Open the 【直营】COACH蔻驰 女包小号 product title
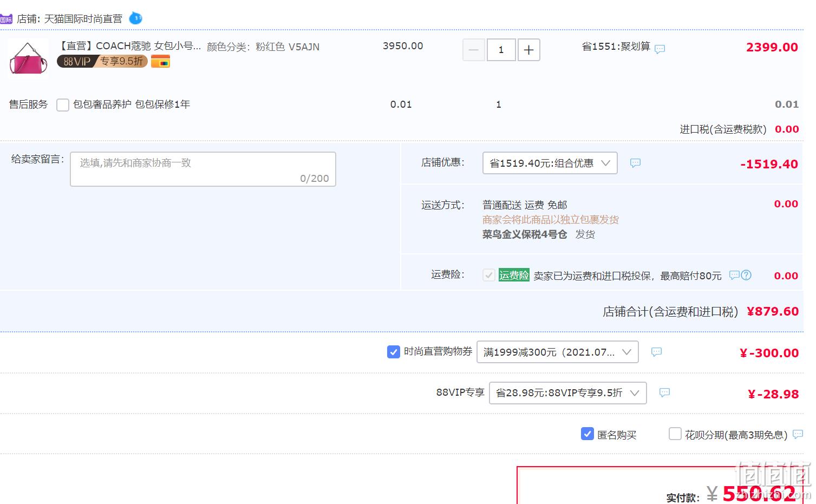Image resolution: width=816 pixels, height=504 pixels. (x=129, y=46)
